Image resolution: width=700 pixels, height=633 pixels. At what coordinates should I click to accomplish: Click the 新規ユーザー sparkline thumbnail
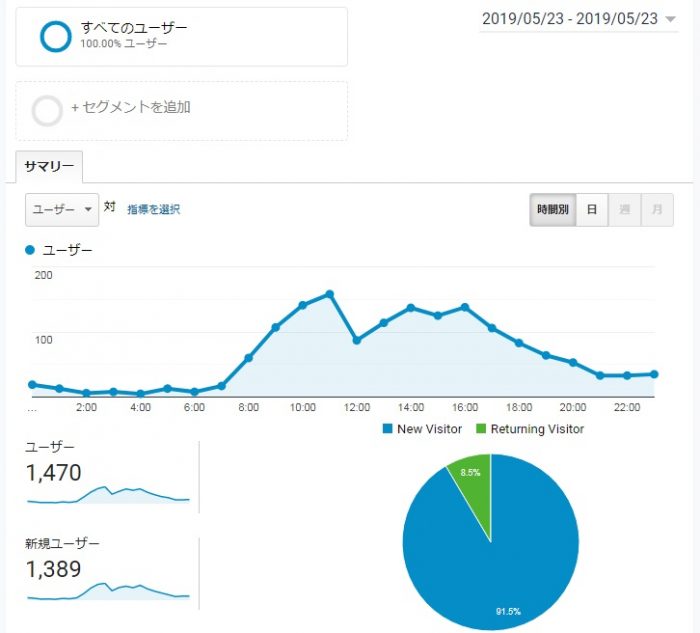point(108,589)
